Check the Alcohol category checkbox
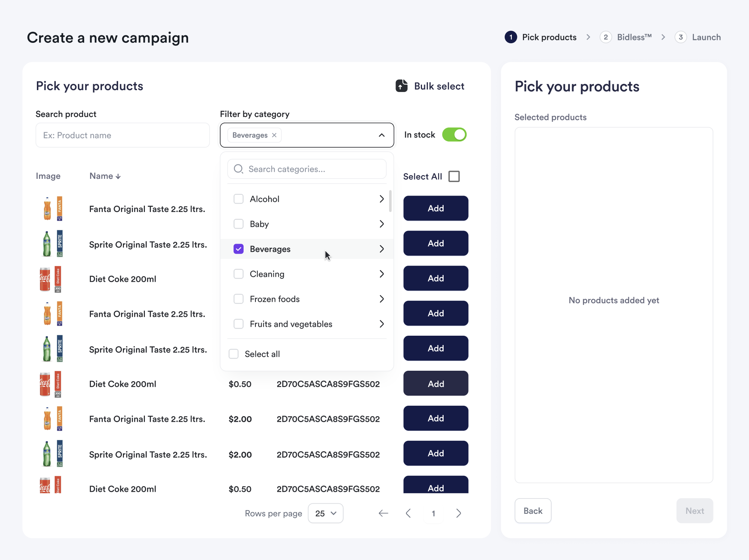The height and width of the screenshot is (560, 749). (x=238, y=199)
